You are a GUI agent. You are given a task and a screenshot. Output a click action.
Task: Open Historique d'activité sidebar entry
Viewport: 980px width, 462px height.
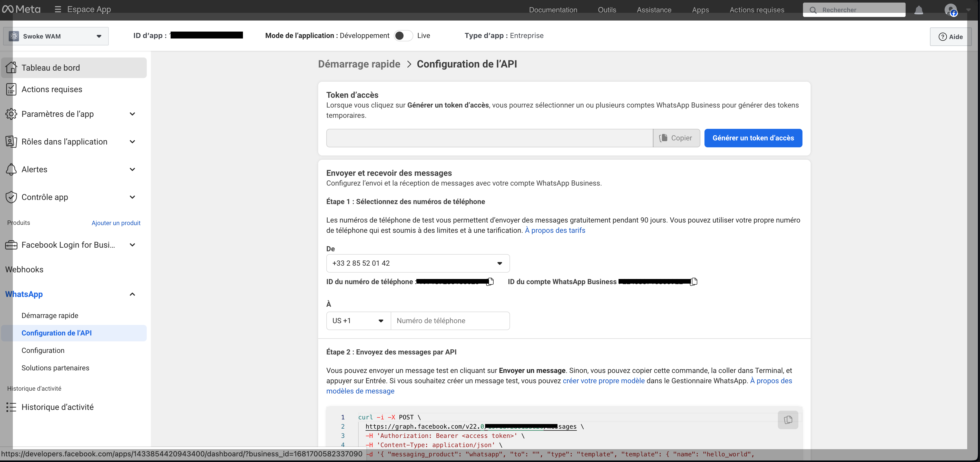pos(57,407)
